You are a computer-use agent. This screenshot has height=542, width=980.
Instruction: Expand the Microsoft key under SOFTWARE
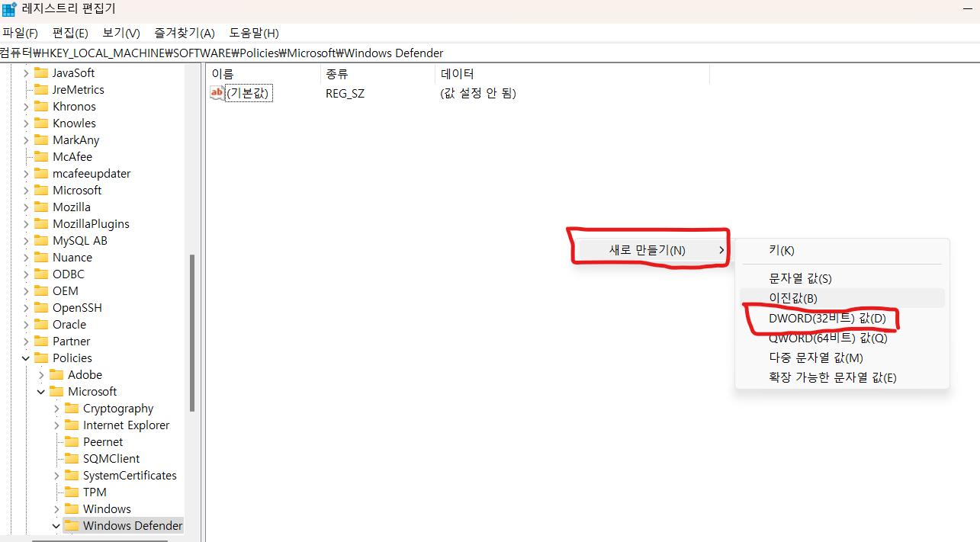[x=26, y=191]
